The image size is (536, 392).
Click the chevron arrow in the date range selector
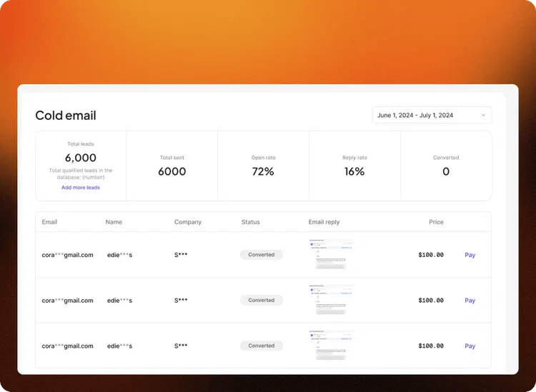(x=483, y=115)
